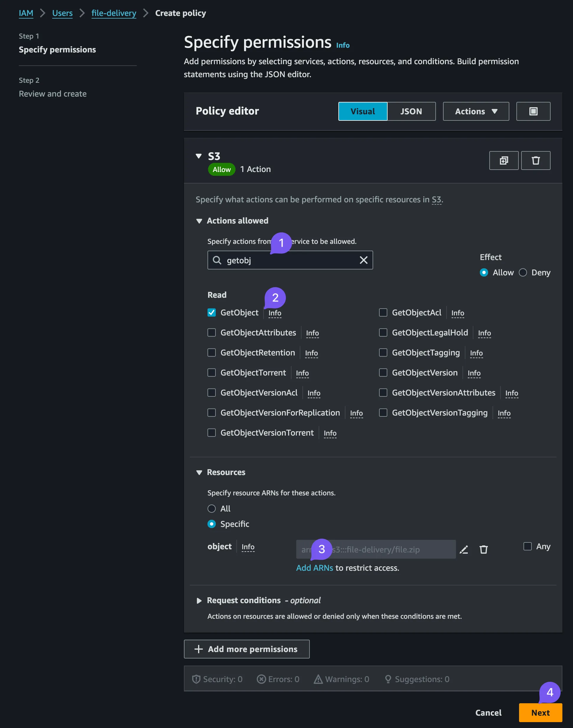Check GetObjectVersionTagging checkbox
This screenshot has height=728, width=573.
tap(383, 413)
